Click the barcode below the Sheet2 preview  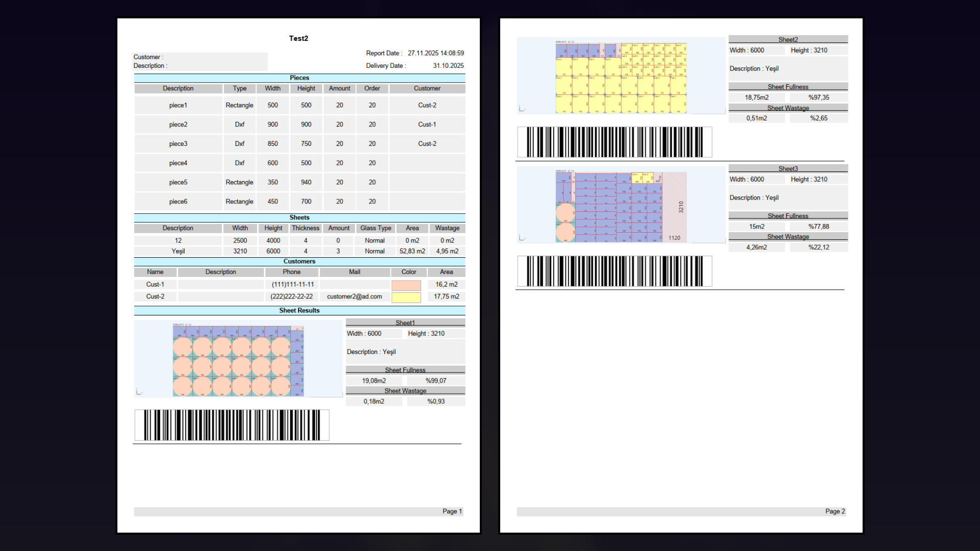pos(615,142)
